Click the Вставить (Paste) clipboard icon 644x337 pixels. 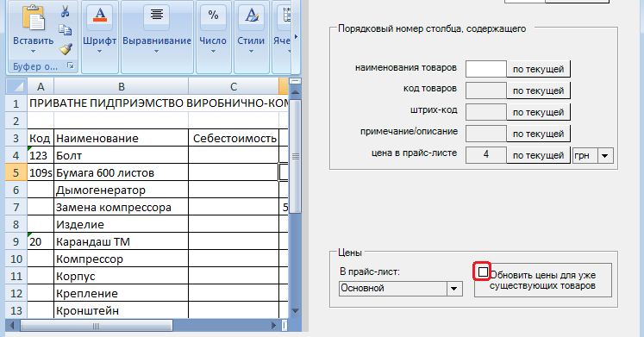click(x=34, y=18)
